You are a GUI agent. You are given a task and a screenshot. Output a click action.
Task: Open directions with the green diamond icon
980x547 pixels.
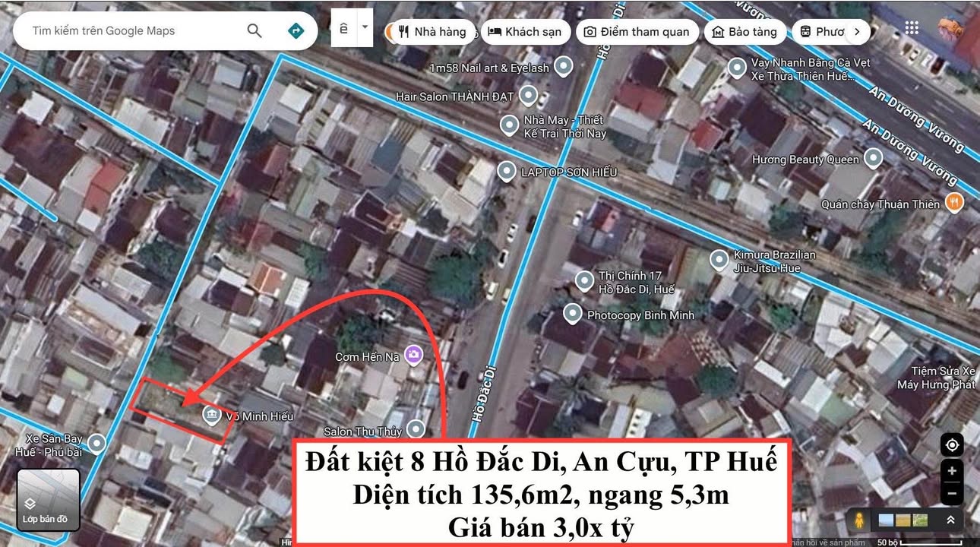296,30
